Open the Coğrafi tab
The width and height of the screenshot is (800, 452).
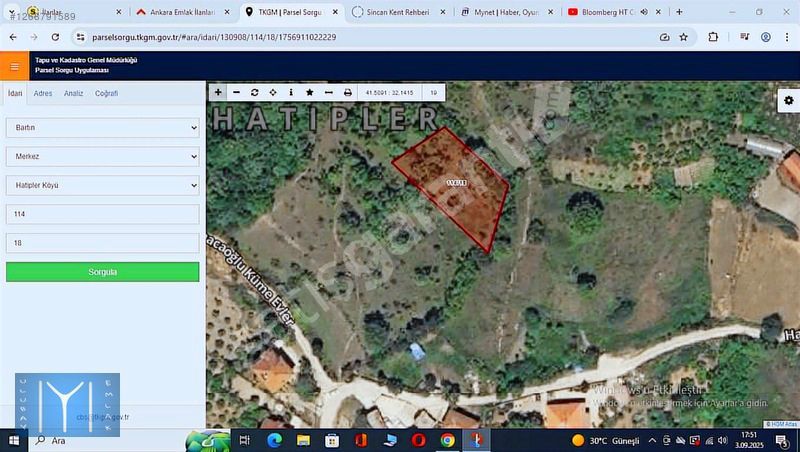106,93
